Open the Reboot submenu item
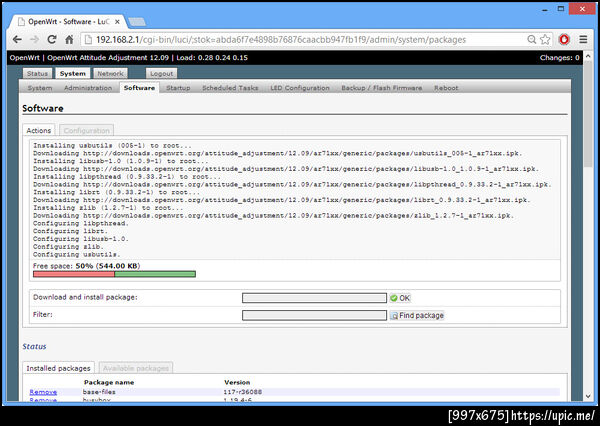 point(446,88)
